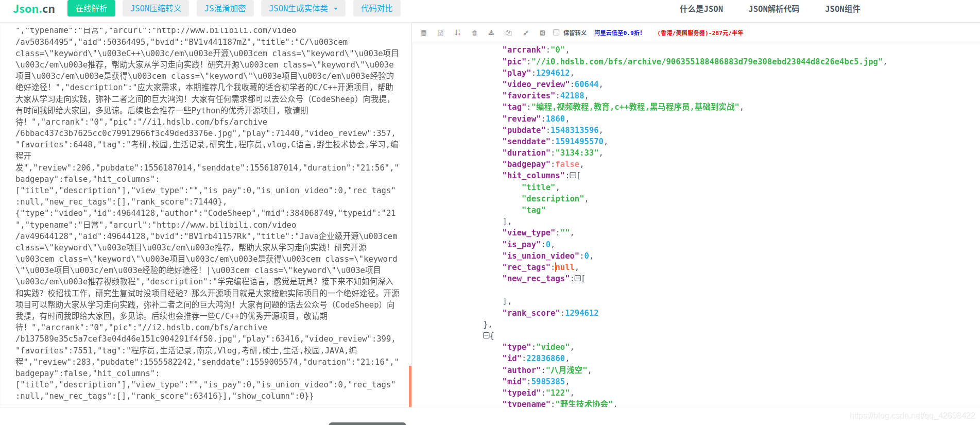The image size is (980, 425).
Task: Click the "rank_score":1294612 value
Action: click(581, 313)
